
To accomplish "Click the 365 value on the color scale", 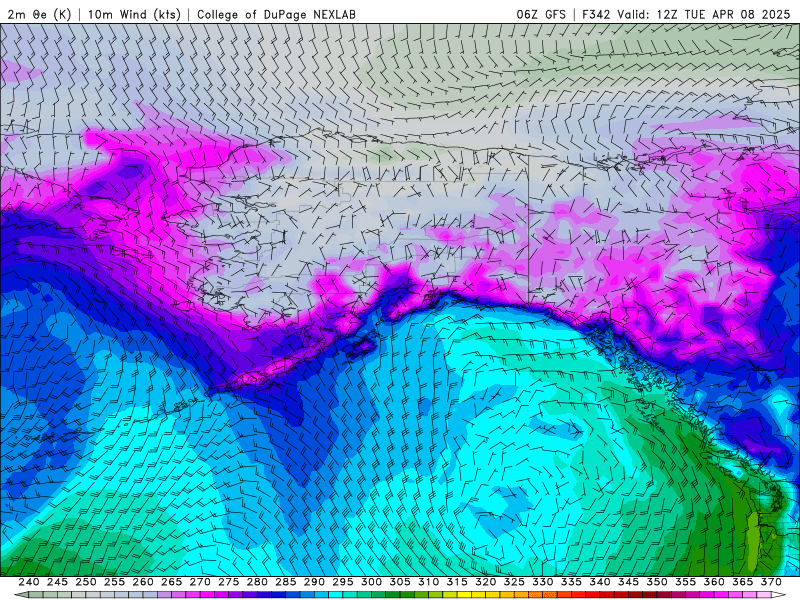I will click(x=743, y=582).
